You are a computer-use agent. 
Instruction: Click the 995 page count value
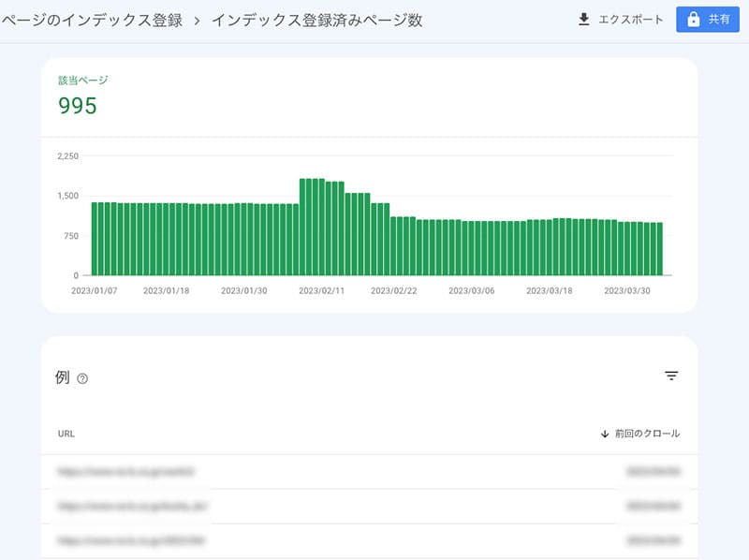[78, 106]
